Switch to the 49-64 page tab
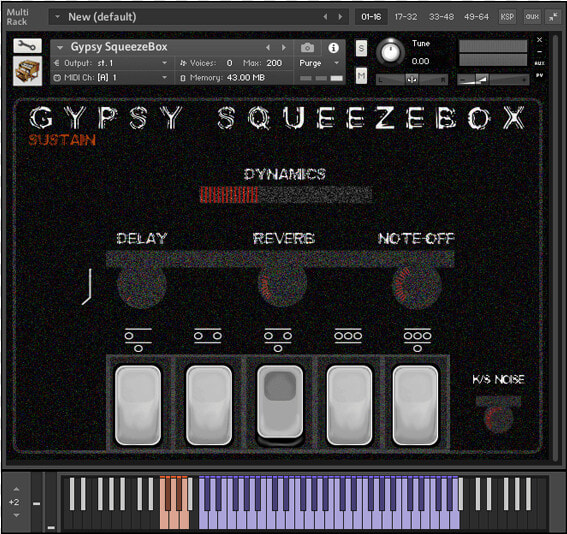 (x=476, y=17)
